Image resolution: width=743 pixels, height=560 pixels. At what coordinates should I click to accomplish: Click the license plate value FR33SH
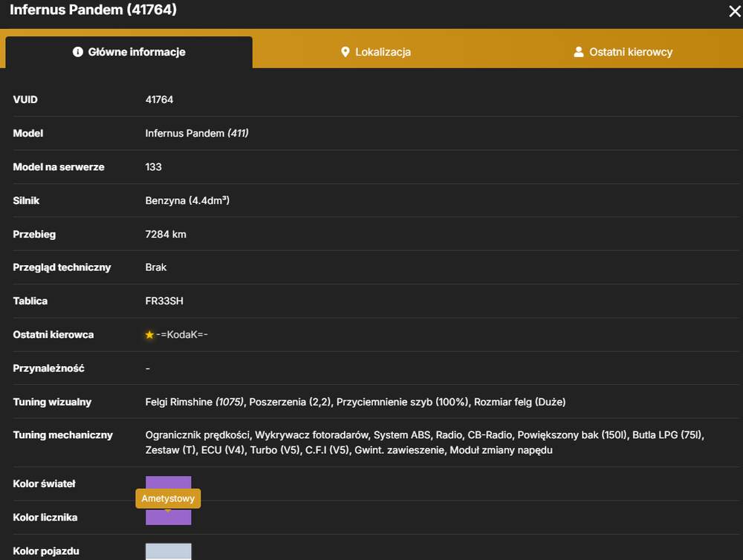pos(164,301)
